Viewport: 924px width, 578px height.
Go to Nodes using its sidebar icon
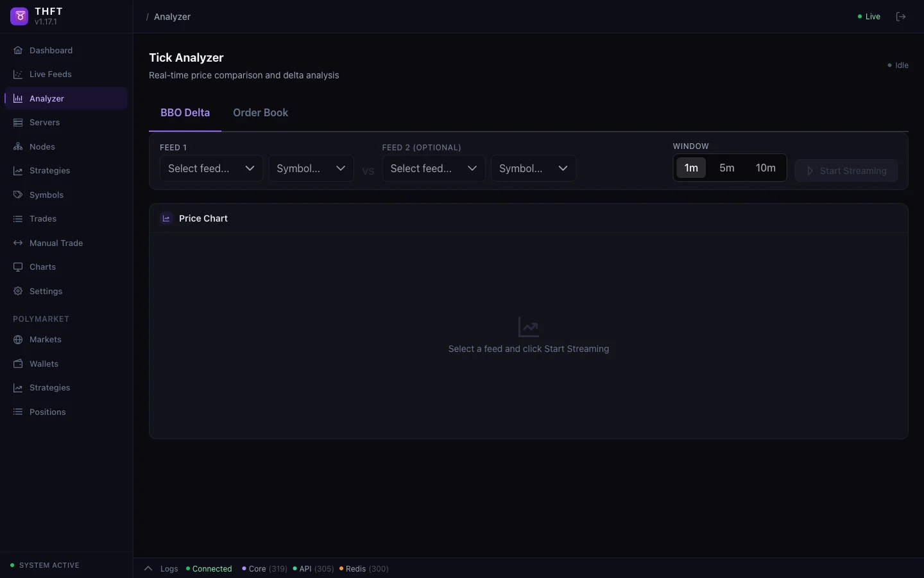[x=18, y=147]
